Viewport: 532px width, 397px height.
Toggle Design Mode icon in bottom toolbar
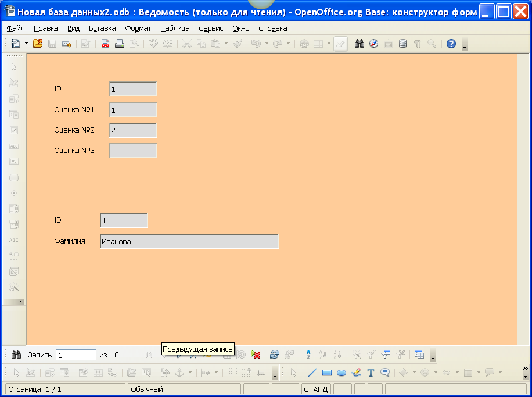tap(31, 373)
